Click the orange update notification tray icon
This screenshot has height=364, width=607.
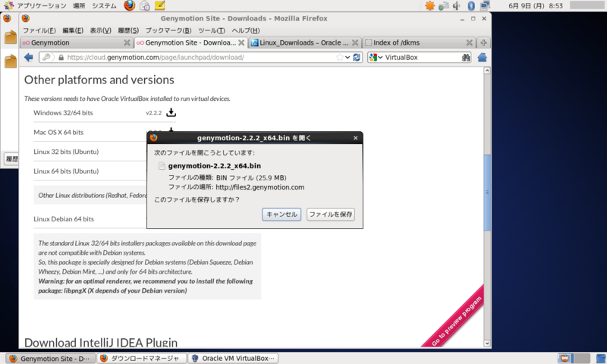429,5
